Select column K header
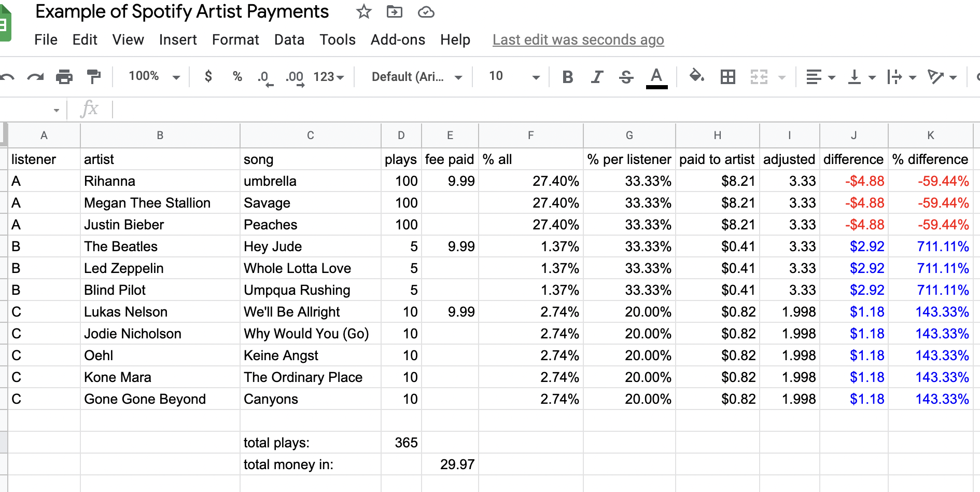 tap(931, 135)
